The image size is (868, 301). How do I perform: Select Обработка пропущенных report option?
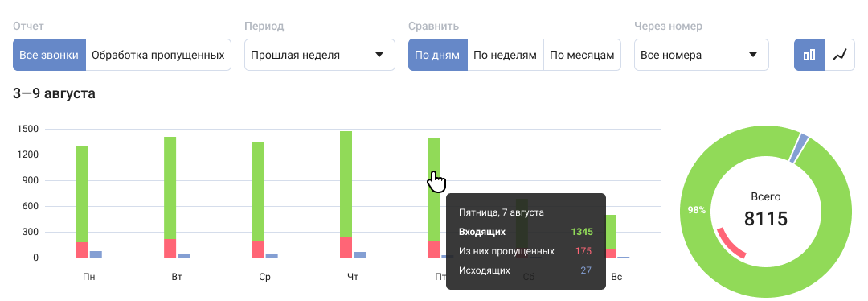click(158, 55)
